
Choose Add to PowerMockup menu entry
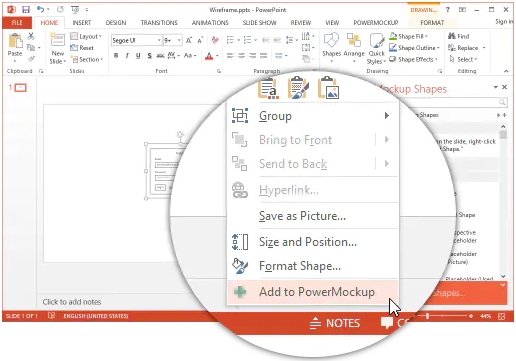coord(312,292)
